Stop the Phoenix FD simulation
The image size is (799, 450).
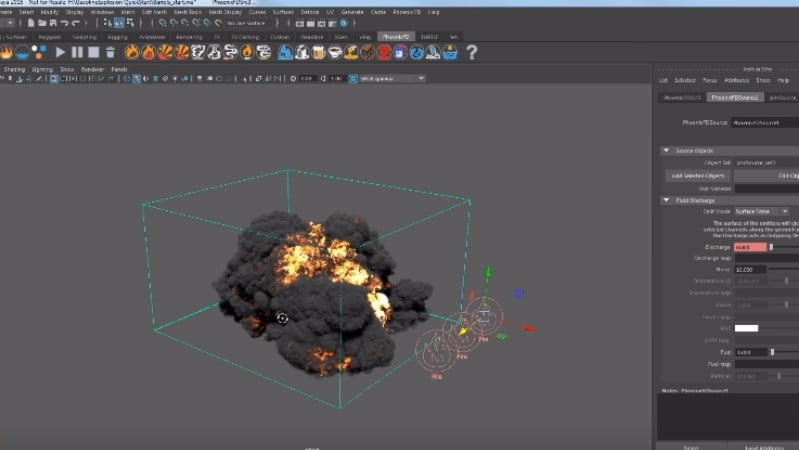coord(94,52)
